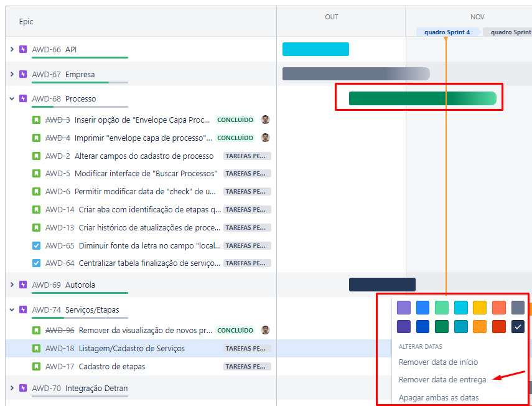Expand the AWD-69 Autorola epic

pos(12,285)
